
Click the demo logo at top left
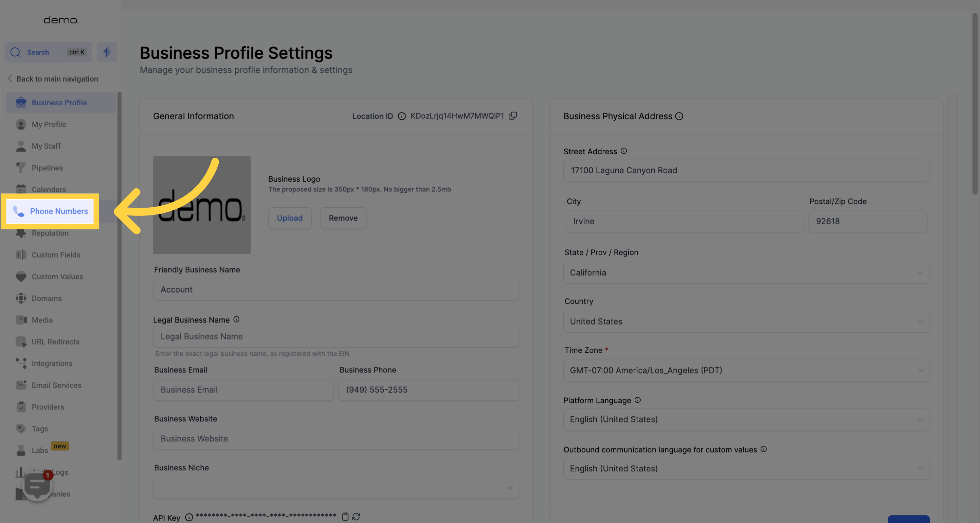[x=61, y=20]
